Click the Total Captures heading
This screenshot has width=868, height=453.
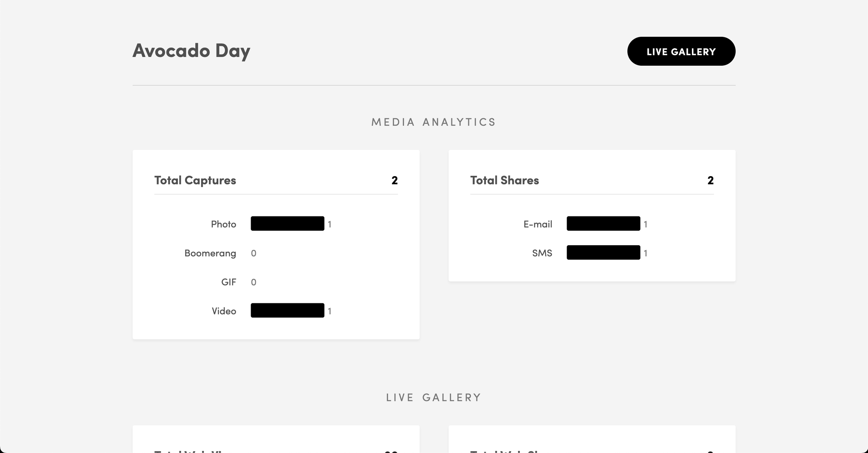pos(195,180)
